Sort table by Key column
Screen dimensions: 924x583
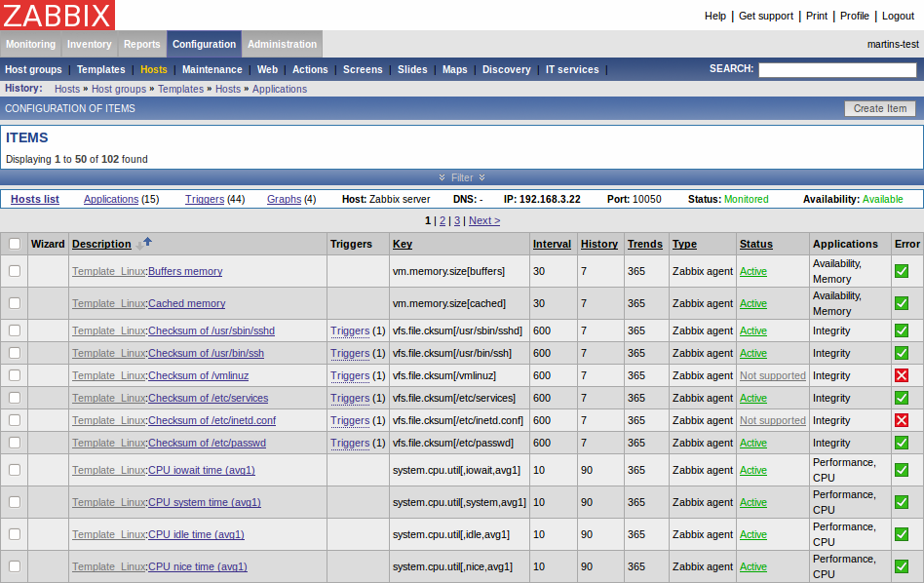(x=403, y=244)
